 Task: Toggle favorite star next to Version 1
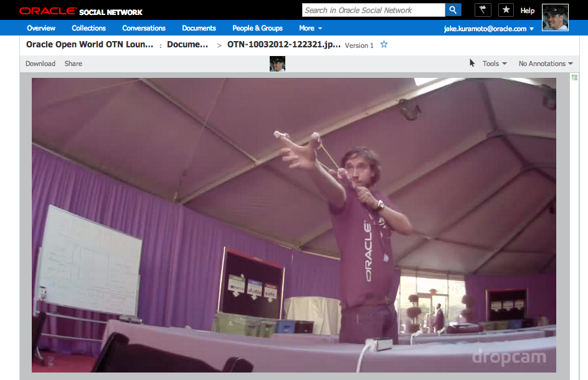click(384, 45)
